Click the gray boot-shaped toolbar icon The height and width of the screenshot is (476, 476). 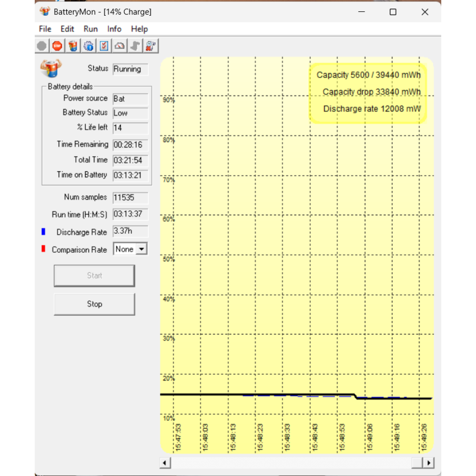click(x=135, y=46)
